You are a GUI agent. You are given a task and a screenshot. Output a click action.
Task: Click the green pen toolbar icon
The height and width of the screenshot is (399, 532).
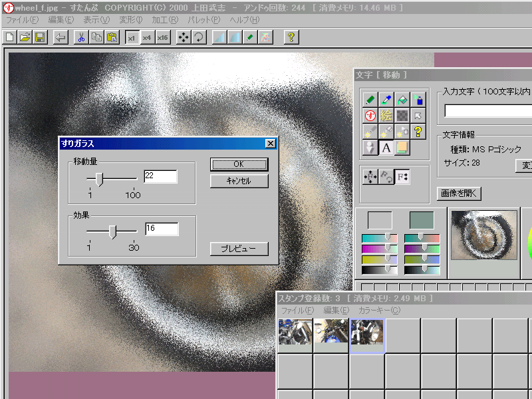coord(250,37)
